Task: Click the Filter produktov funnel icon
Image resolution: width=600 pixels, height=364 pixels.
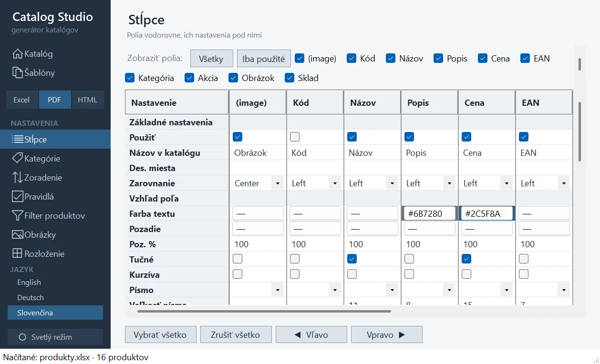Action: point(18,216)
